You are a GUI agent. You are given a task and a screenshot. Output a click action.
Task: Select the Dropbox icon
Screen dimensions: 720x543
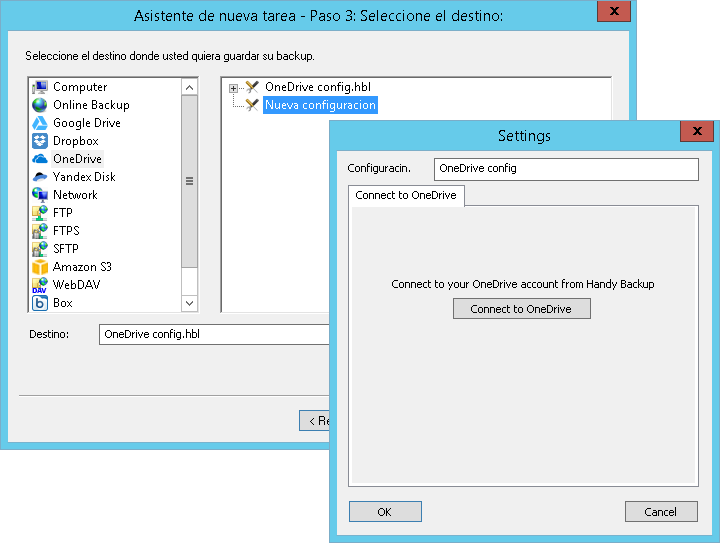[x=40, y=141]
